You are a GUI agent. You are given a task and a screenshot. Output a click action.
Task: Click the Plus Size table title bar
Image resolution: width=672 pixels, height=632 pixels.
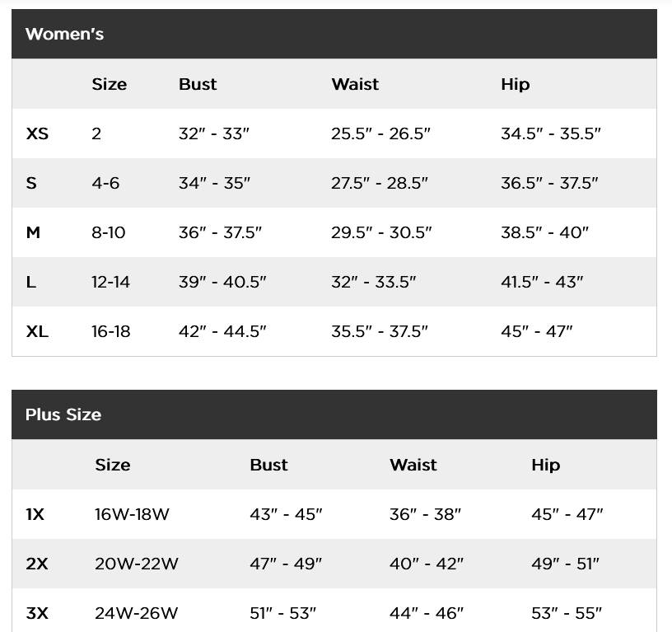click(x=334, y=414)
